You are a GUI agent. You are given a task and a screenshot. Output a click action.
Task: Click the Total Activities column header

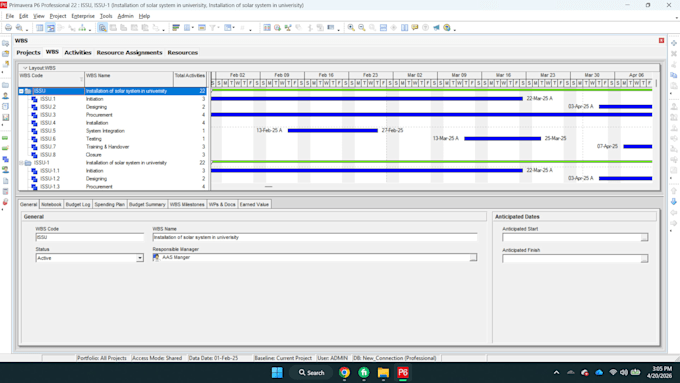coord(190,79)
